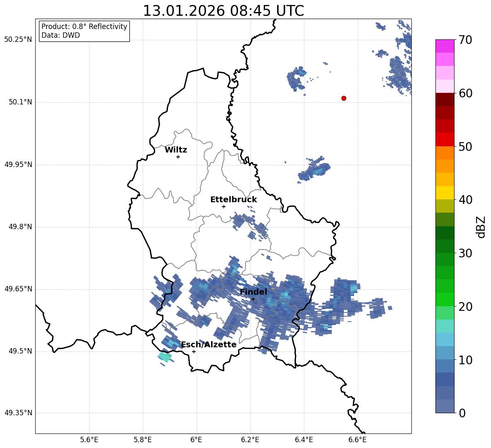Click the 49.95°N latitude tick label

pos(18,165)
